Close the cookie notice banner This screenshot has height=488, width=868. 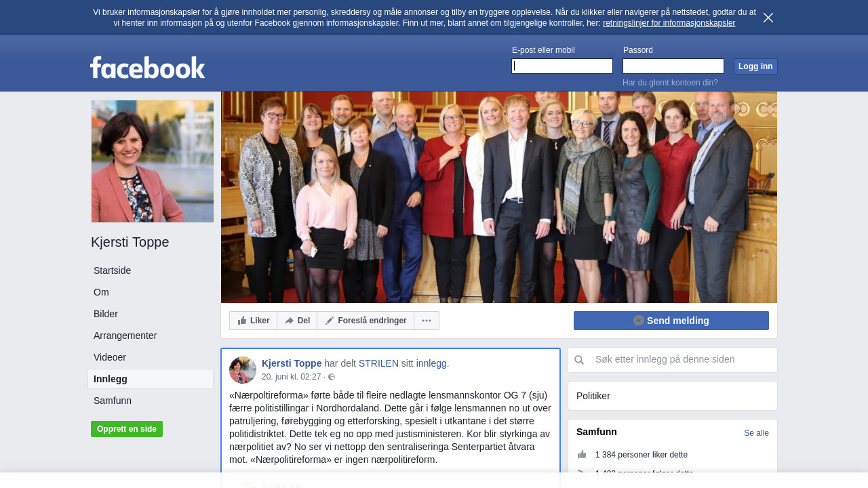(x=768, y=18)
